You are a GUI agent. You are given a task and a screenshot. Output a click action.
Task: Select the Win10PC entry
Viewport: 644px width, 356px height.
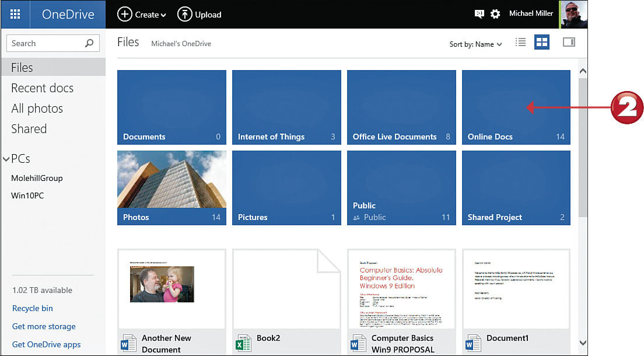pyautogui.click(x=27, y=196)
